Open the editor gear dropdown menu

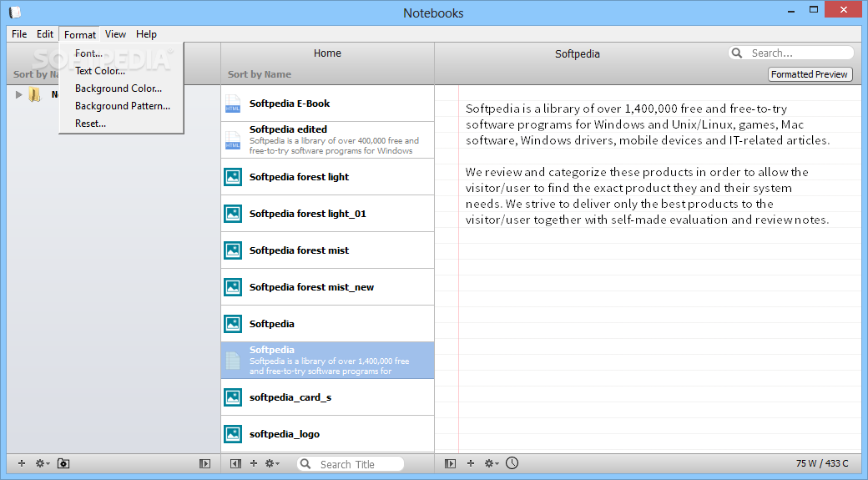coord(492,463)
